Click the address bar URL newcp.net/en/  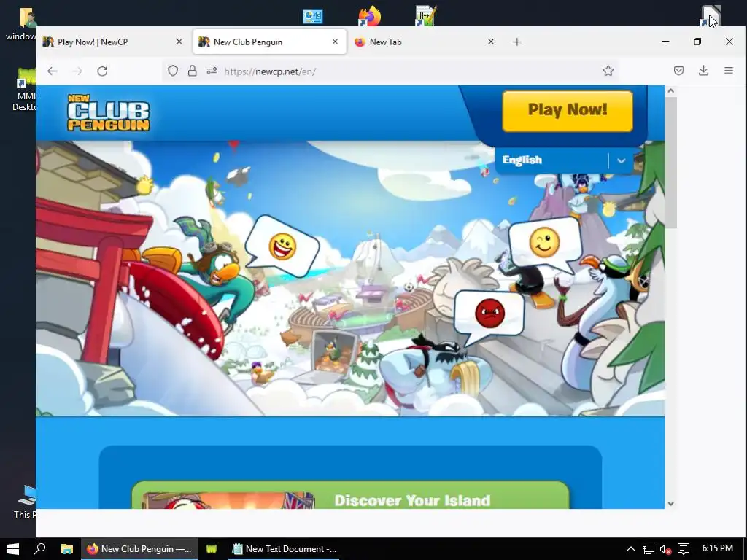click(270, 71)
